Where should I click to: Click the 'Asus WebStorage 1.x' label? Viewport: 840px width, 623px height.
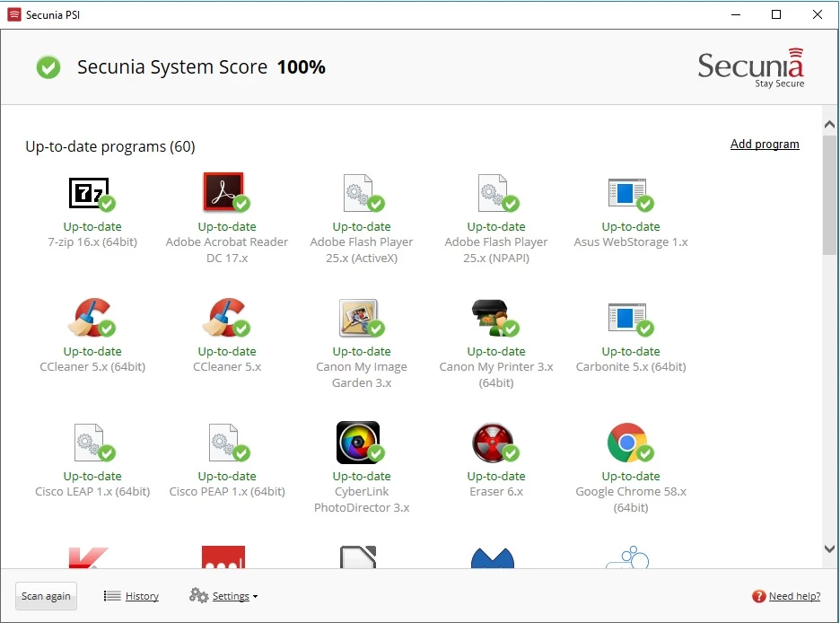[x=631, y=242]
